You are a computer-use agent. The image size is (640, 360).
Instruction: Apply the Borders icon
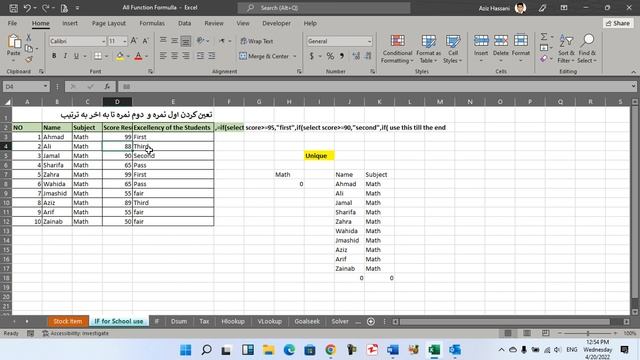click(x=98, y=56)
